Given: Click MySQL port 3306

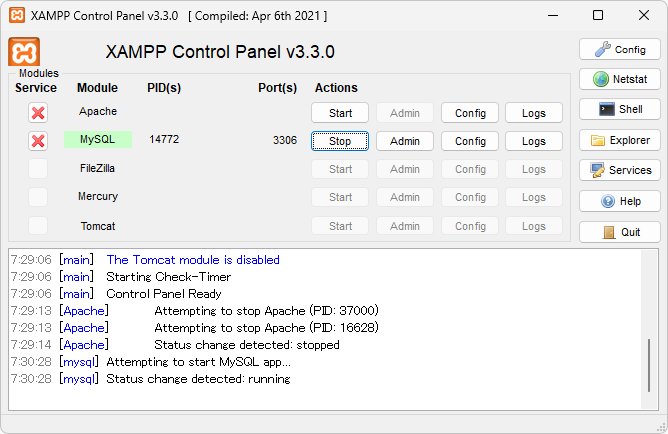Looking at the screenshot, I should (x=285, y=140).
